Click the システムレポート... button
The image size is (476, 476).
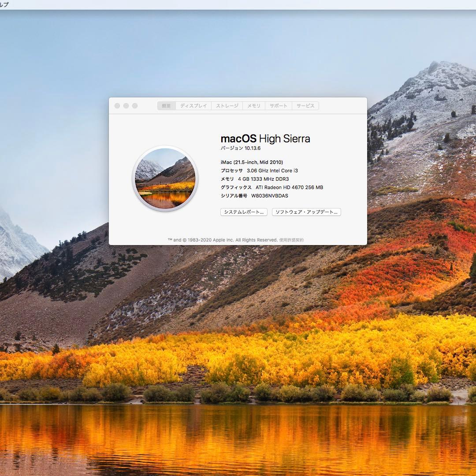[x=244, y=212]
